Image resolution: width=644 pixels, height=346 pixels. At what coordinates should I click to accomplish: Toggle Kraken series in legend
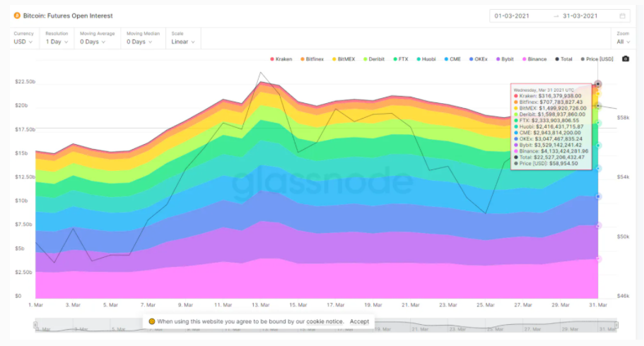point(281,59)
